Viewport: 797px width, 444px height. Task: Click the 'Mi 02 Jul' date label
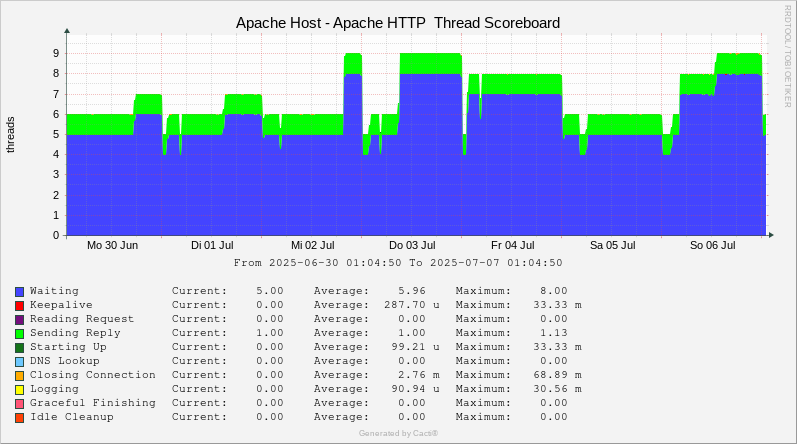click(x=313, y=245)
